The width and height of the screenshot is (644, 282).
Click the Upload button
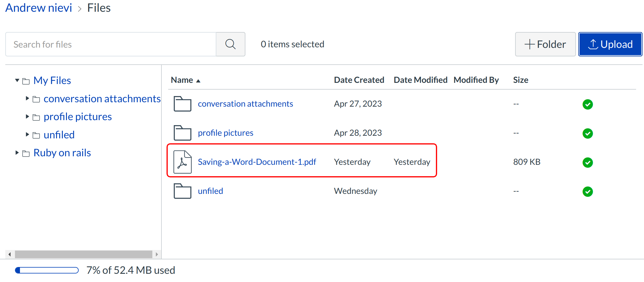[x=610, y=44]
